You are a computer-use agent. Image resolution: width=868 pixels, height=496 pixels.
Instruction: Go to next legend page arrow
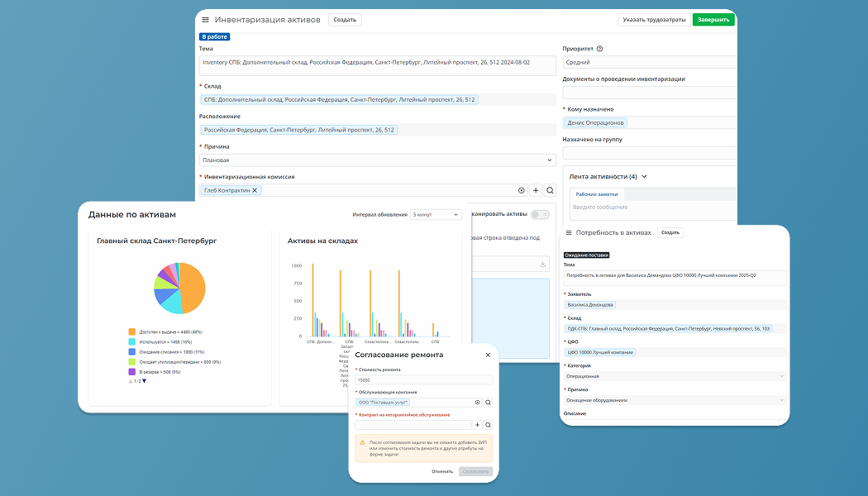click(x=145, y=381)
